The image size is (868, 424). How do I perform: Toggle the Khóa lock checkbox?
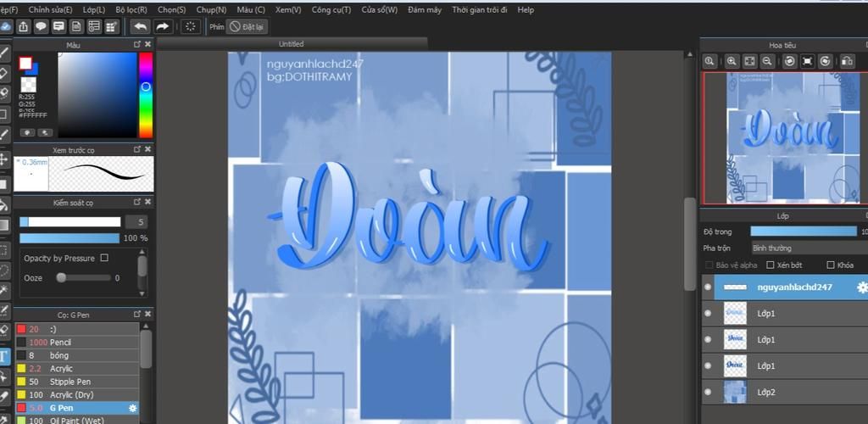[x=830, y=265]
